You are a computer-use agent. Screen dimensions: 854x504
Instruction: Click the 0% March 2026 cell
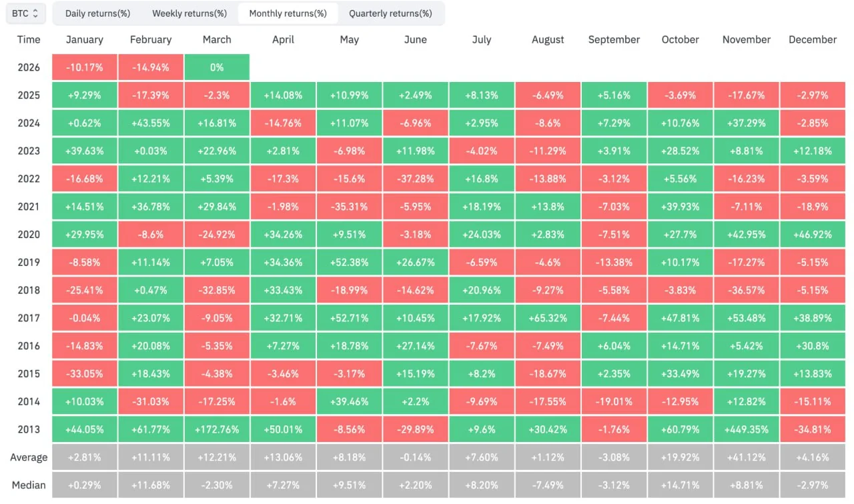[x=217, y=67]
